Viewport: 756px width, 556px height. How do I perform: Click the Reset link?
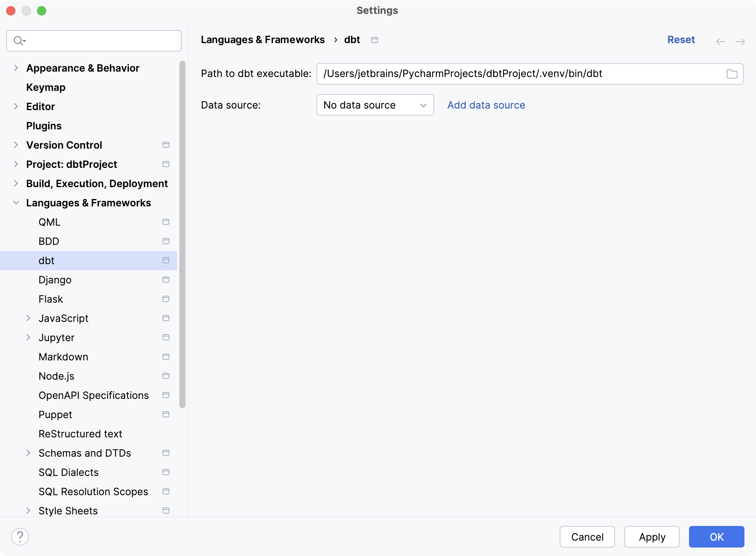coord(681,40)
